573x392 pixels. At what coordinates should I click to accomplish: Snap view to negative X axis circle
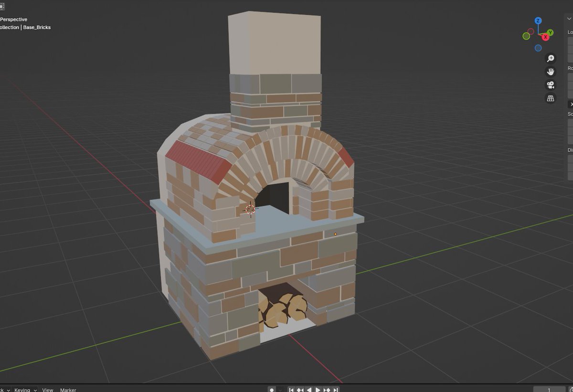tap(531, 31)
